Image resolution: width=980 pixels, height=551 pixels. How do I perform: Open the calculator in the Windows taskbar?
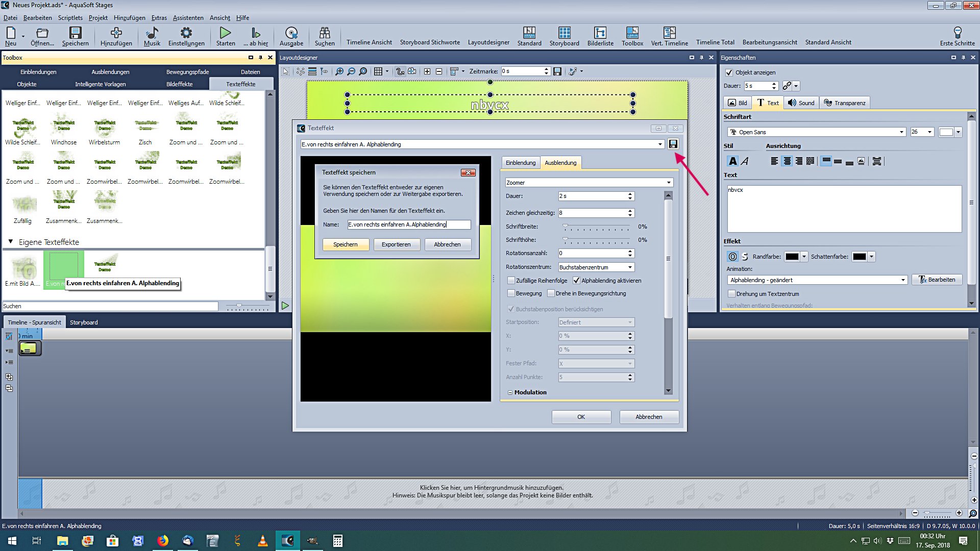[337, 541]
